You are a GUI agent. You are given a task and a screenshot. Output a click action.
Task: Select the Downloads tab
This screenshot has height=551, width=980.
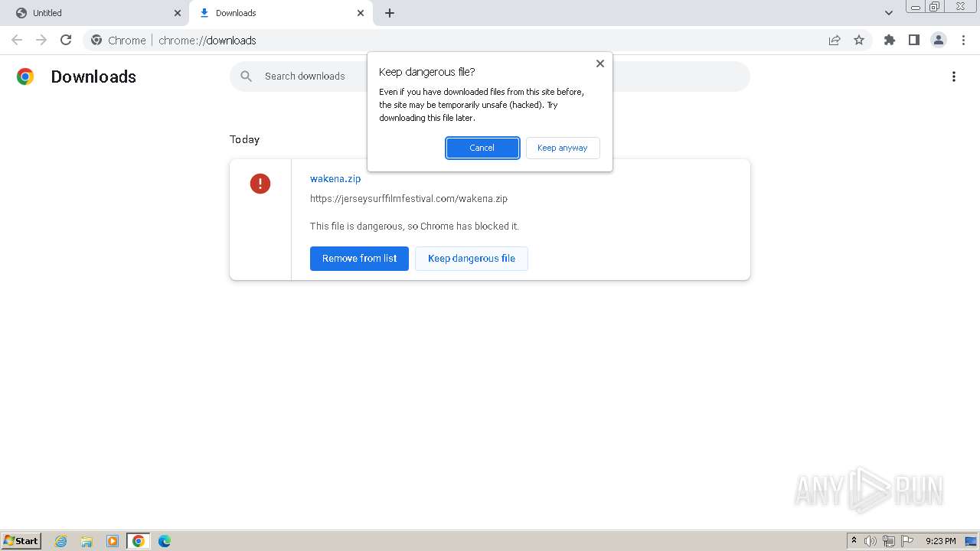[x=281, y=13]
